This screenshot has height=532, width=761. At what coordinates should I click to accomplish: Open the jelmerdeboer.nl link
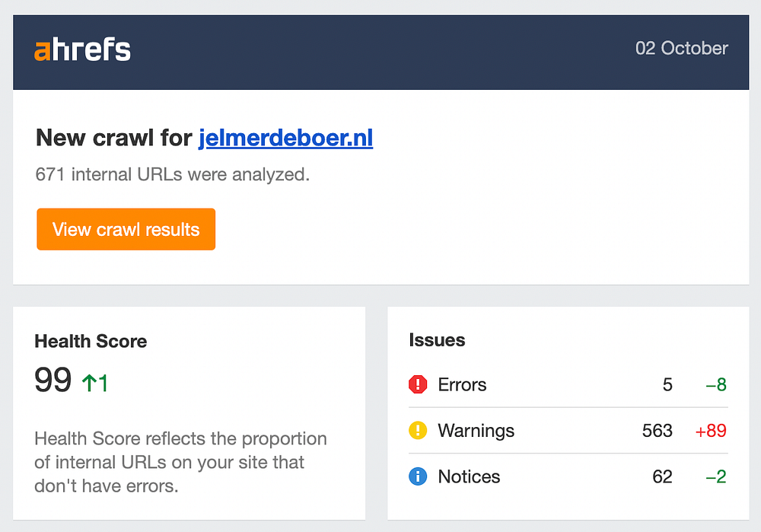[285, 139]
